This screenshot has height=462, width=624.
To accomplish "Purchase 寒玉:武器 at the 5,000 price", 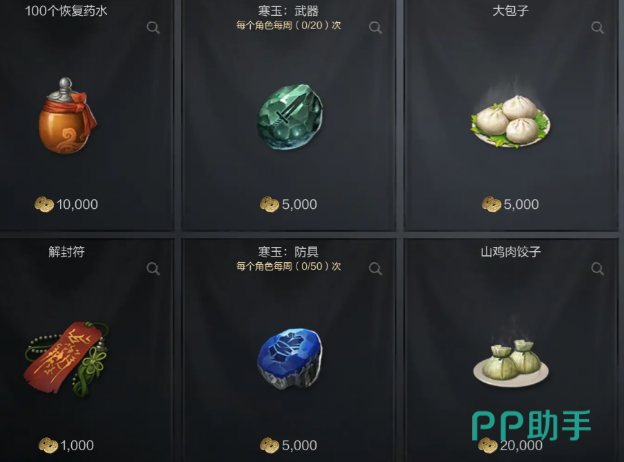I will pos(289,205).
